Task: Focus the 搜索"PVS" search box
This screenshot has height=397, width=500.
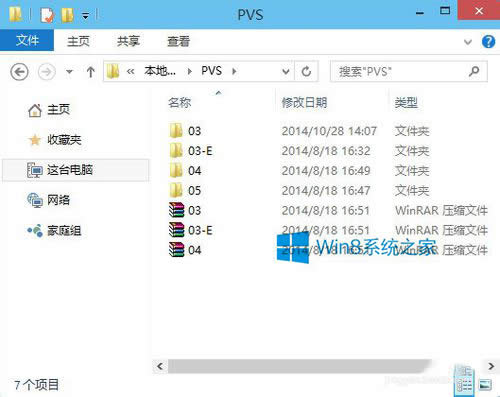Action: 409,71
